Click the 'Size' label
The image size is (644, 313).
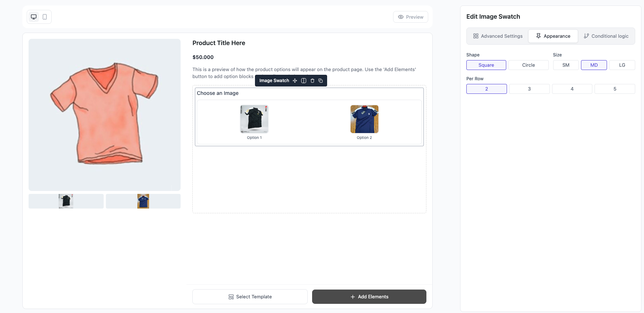pyautogui.click(x=557, y=55)
